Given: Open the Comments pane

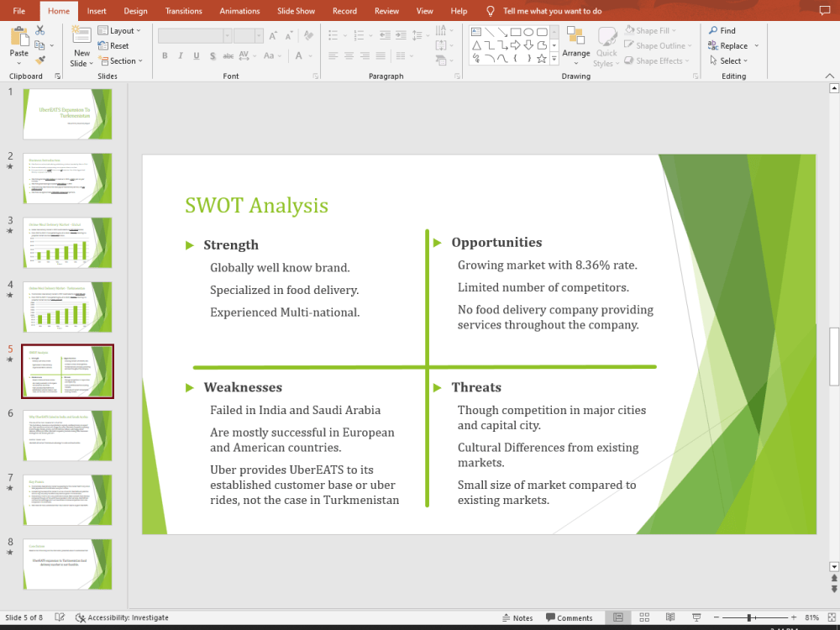Looking at the screenshot, I should click(x=569, y=617).
